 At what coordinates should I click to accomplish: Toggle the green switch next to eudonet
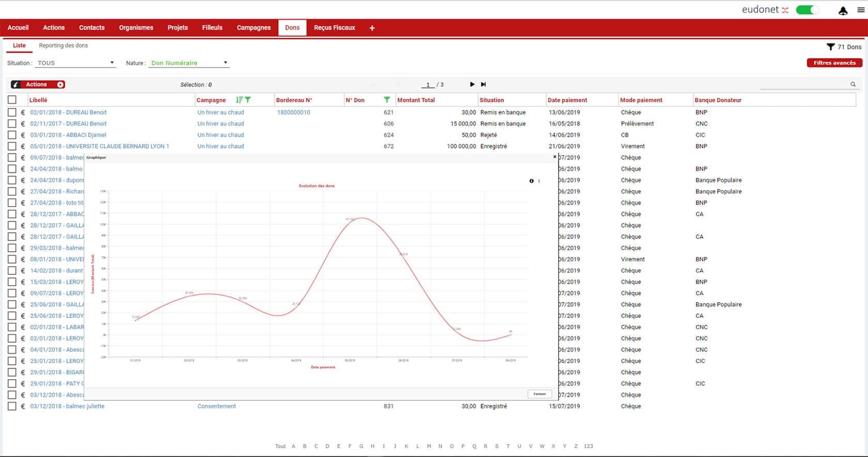tap(807, 10)
